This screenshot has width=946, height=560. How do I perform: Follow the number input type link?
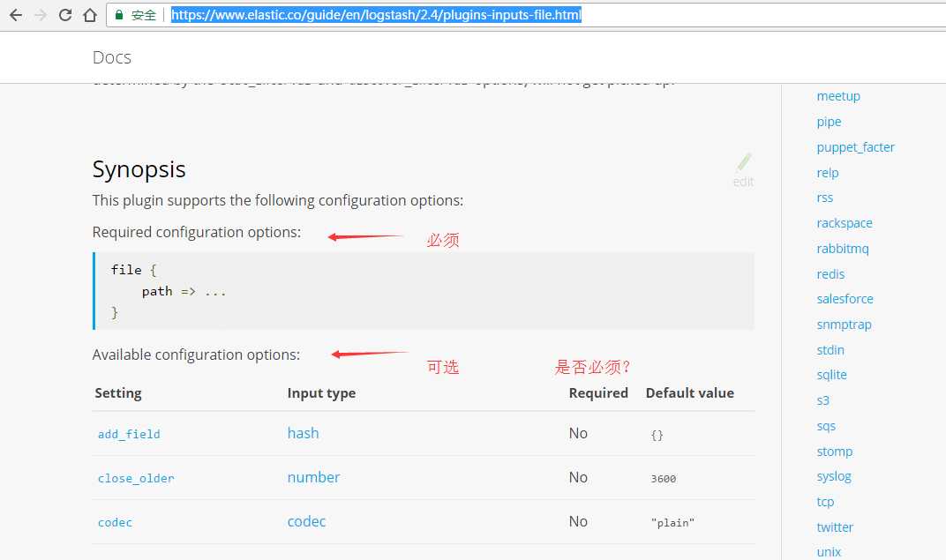[x=313, y=477]
